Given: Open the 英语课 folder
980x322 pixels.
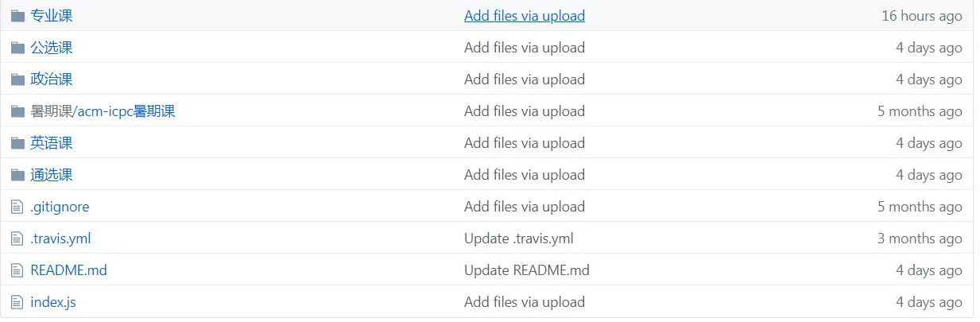Looking at the screenshot, I should (52, 143).
